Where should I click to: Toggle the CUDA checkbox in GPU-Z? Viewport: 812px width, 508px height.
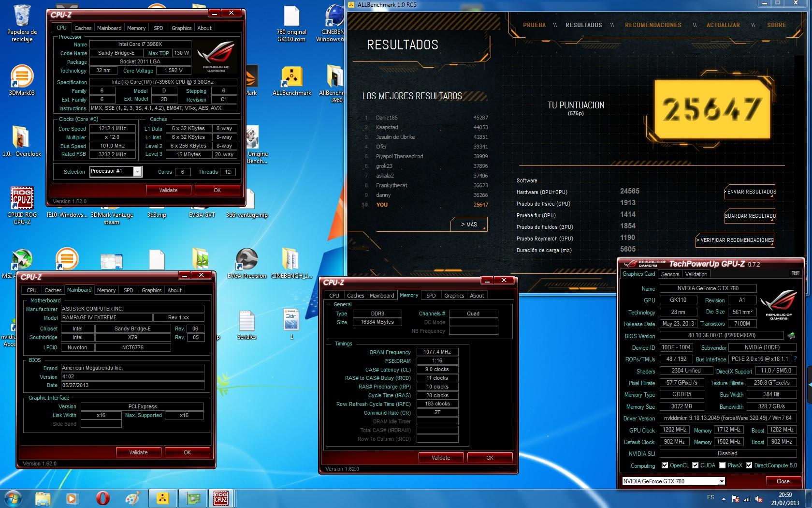click(x=695, y=465)
